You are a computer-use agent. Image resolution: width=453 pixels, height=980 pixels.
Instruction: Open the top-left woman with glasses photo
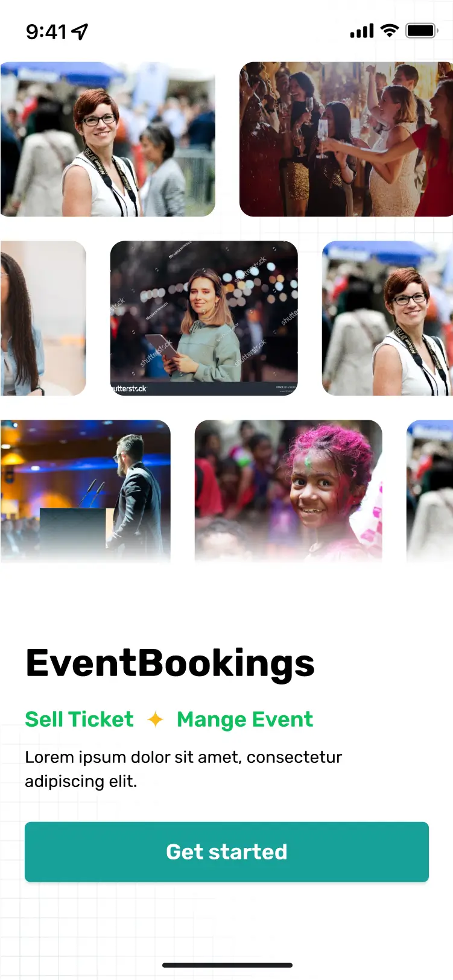(107, 139)
